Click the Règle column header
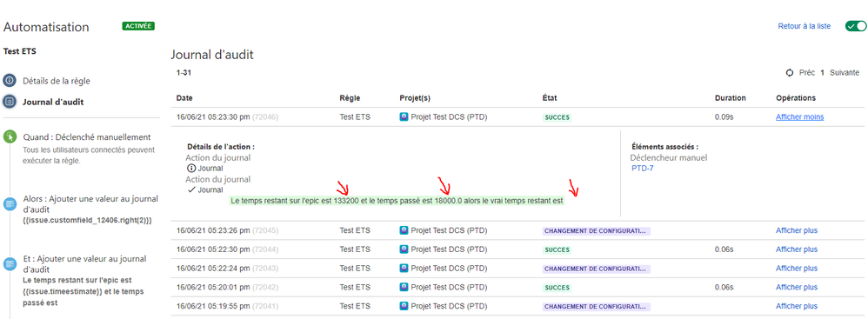Screen dimensions: 868x319 (350, 98)
